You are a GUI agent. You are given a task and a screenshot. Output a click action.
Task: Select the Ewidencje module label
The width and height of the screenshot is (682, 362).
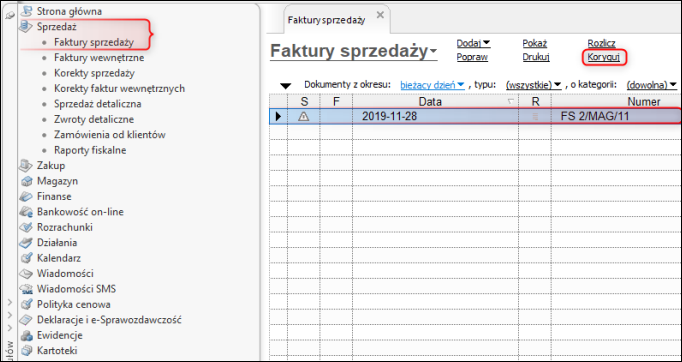60,335
